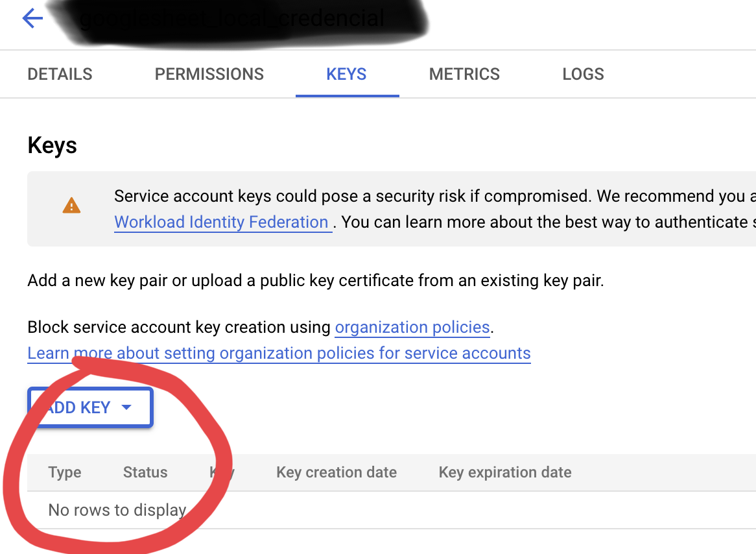Select the Keys tab
Screen dimensions: 756x554
click(x=346, y=75)
